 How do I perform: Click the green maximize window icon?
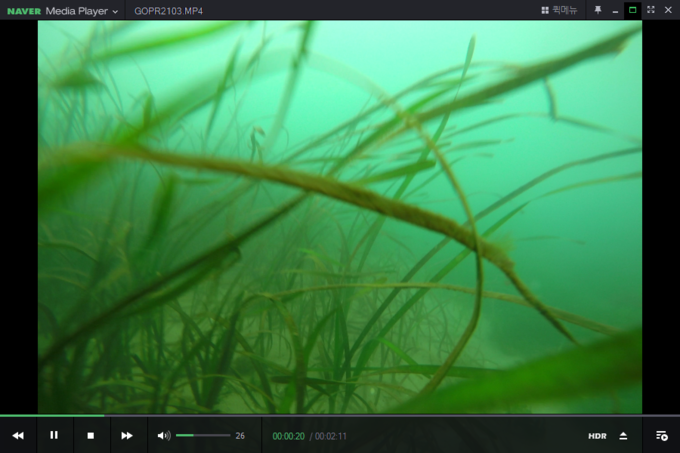coord(632,10)
